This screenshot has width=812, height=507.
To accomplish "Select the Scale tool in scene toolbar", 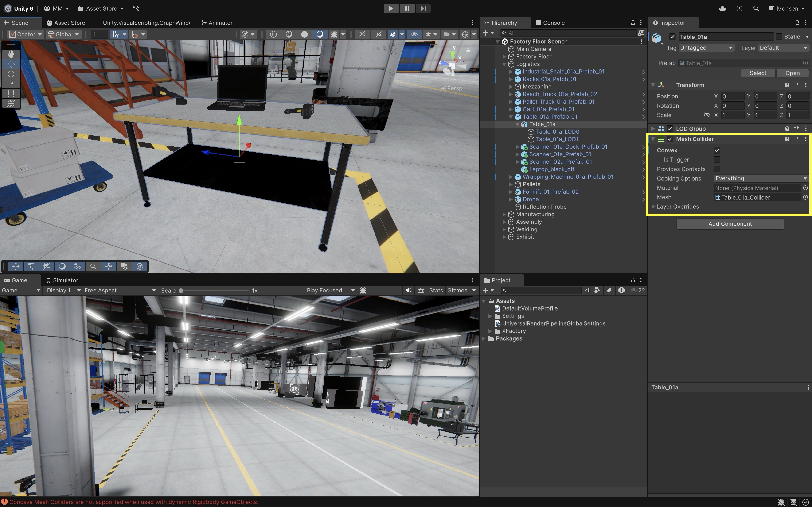I will [x=11, y=84].
